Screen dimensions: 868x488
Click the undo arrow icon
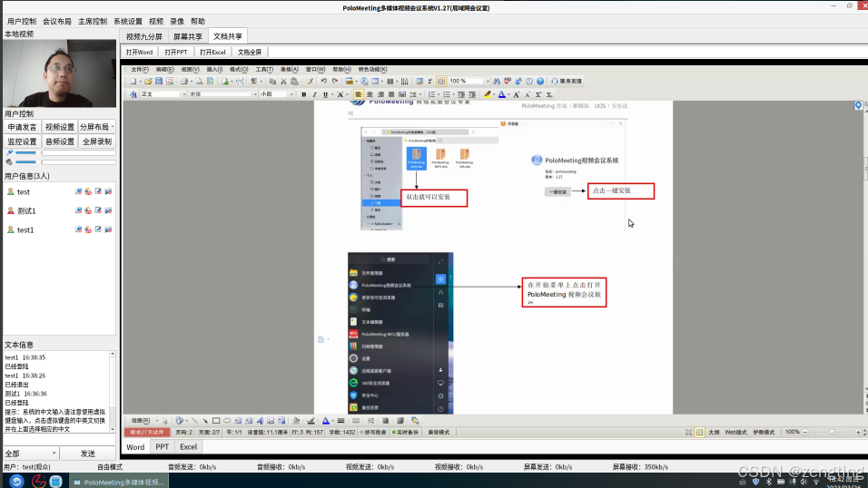point(324,82)
